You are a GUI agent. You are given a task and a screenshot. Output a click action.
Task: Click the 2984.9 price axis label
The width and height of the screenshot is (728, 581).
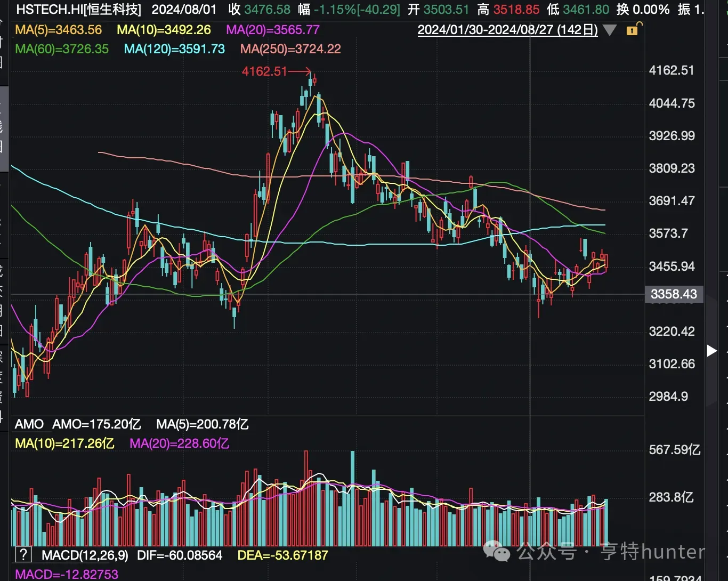click(668, 397)
